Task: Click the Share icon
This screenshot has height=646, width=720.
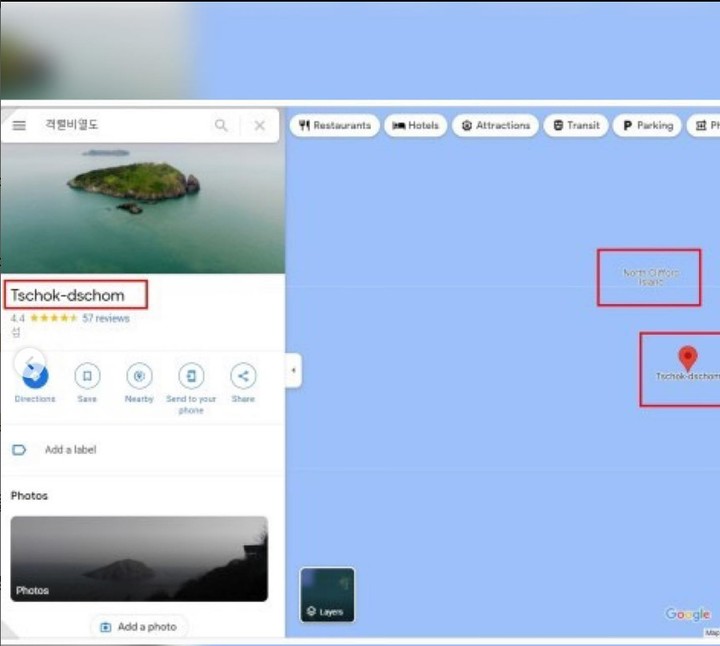Action: (x=243, y=376)
